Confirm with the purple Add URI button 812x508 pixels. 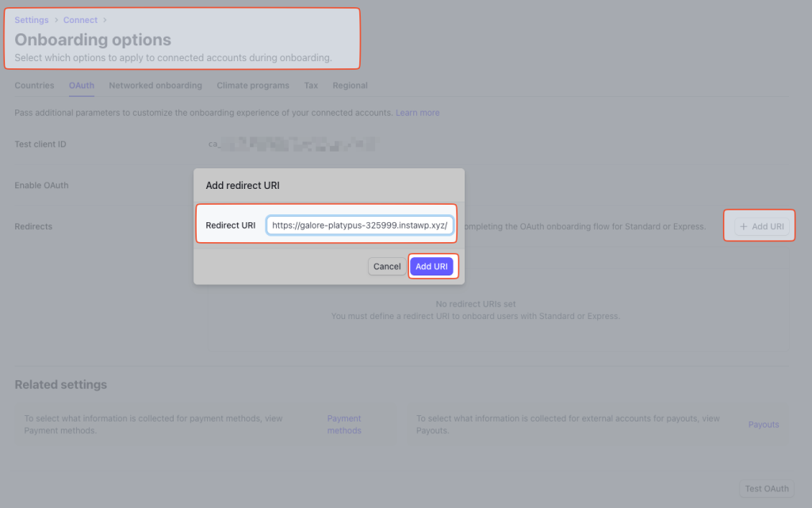click(431, 267)
